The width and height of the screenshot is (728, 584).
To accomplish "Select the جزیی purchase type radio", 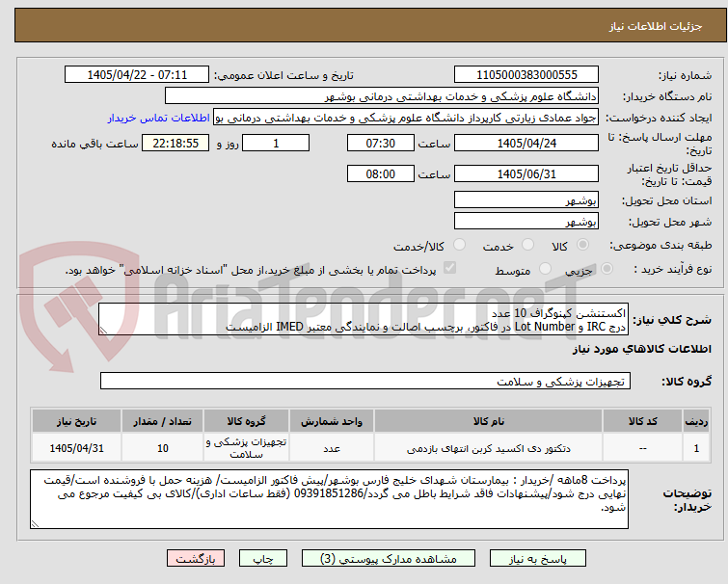I will 607,269.
